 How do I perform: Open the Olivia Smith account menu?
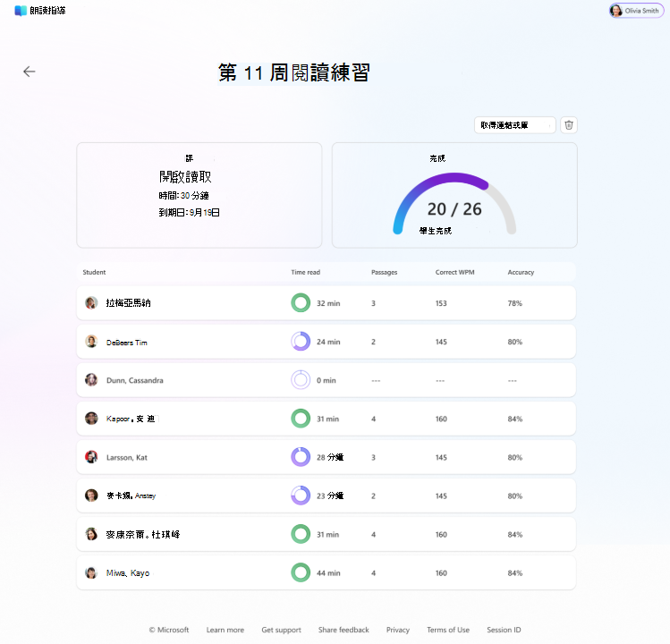[636, 11]
